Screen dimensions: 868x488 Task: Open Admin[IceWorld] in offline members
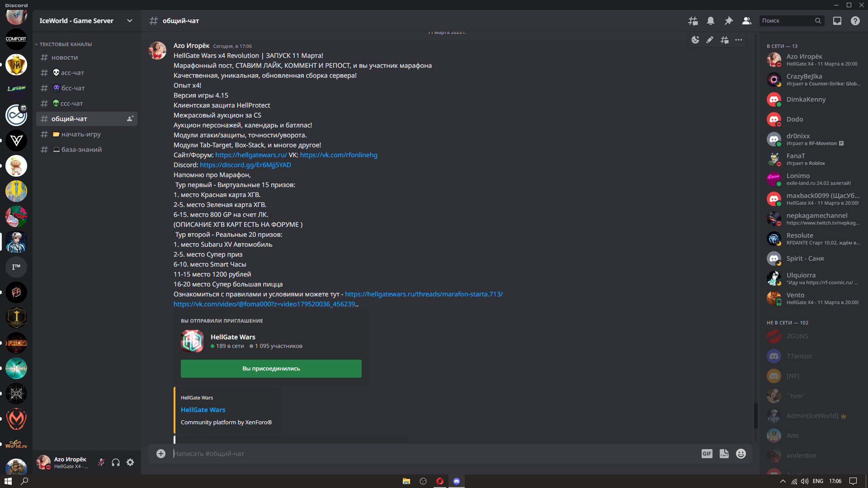tap(814, 416)
